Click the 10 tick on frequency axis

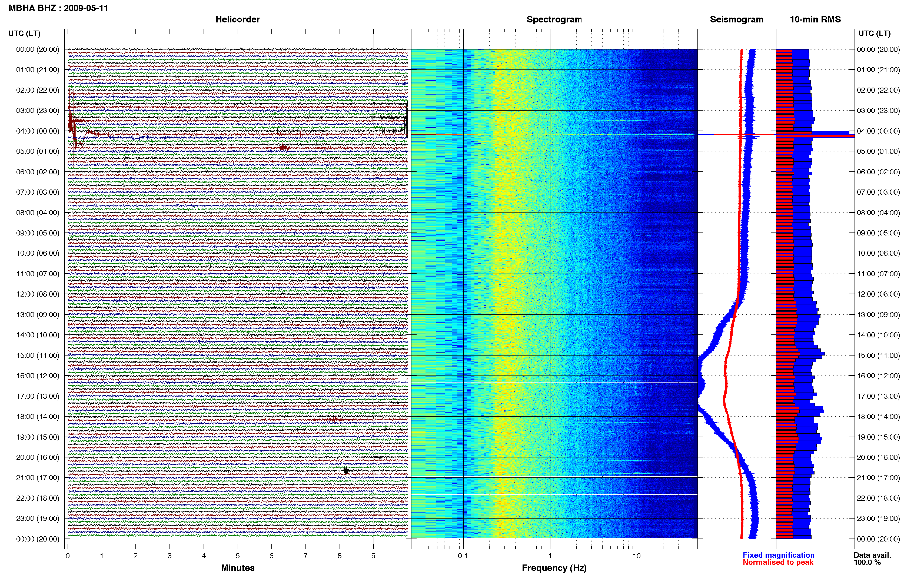pos(637,556)
